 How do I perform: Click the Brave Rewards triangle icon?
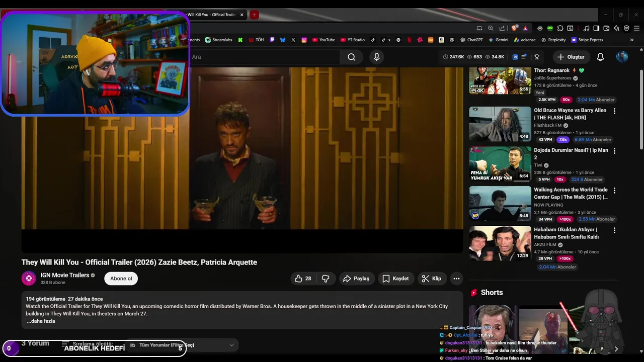coord(525,28)
